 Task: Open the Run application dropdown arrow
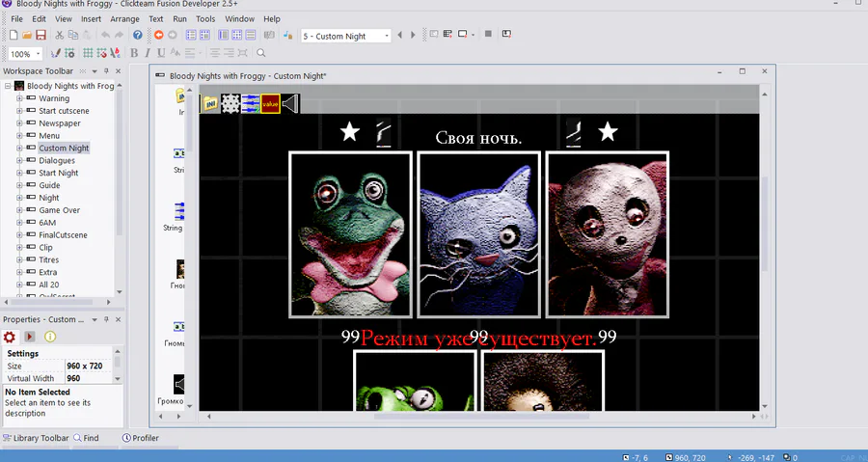[x=474, y=35]
